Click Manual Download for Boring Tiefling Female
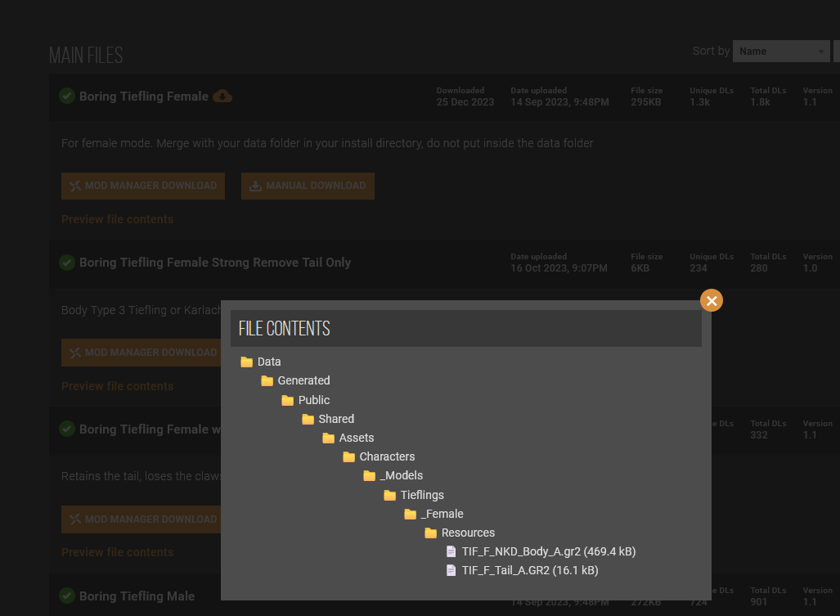Image resolution: width=840 pixels, height=616 pixels. point(308,186)
